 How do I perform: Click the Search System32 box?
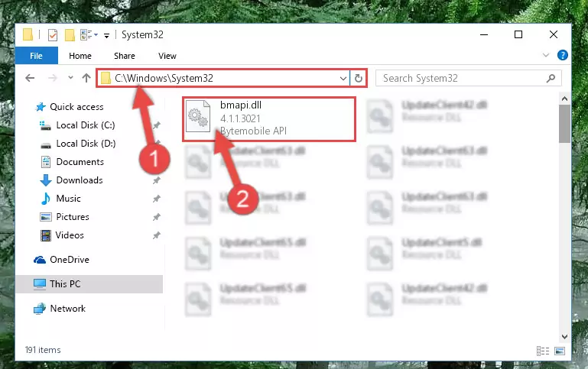point(469,78)
